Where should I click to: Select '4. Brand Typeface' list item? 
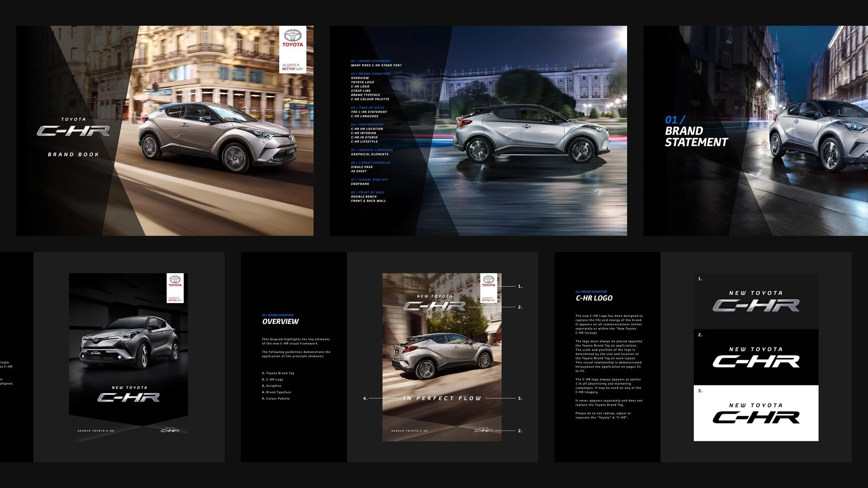point(276,392)
